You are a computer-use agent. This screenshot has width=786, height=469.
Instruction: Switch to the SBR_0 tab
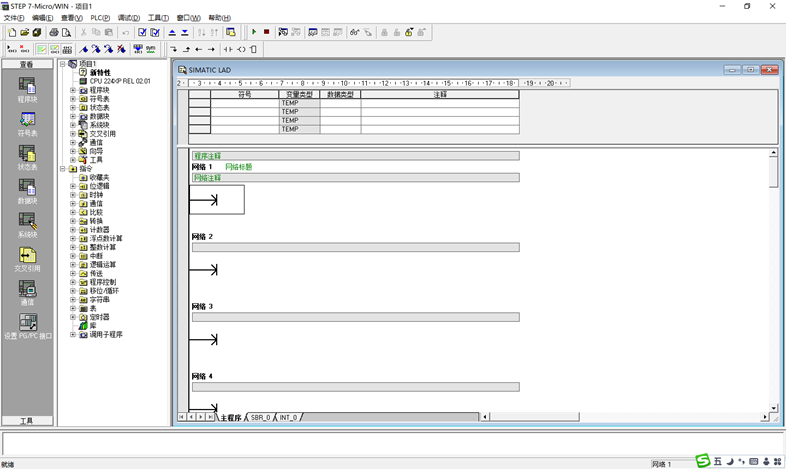[x=260, y=417]
